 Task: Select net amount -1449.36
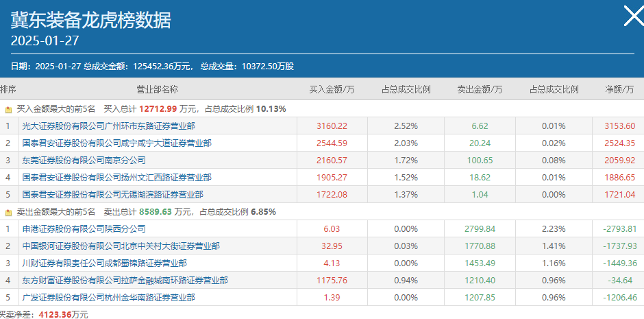coord(620,263)
